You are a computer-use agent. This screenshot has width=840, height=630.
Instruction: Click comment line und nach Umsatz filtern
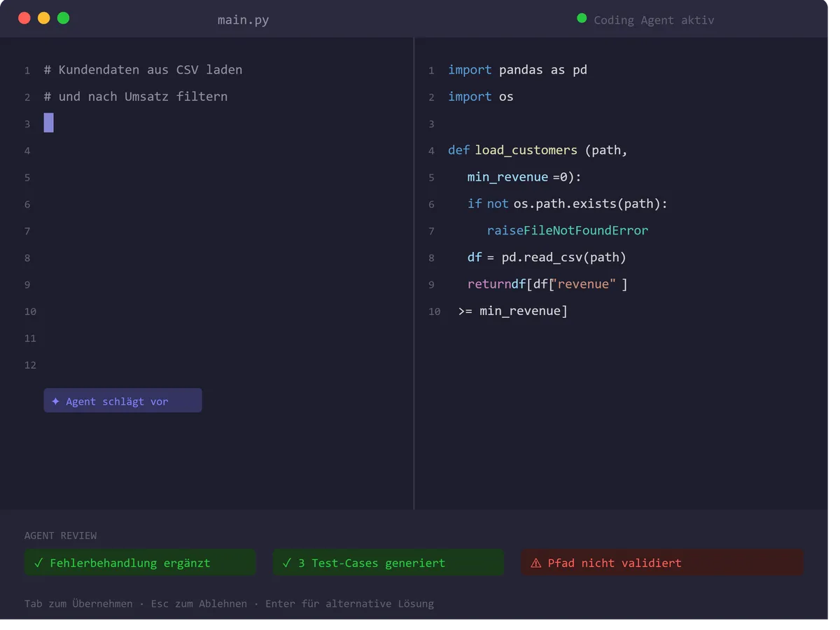(x=136, y=97)
